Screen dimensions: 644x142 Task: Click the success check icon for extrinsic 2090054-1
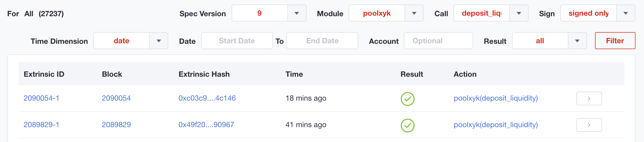(x=407, y=99)
